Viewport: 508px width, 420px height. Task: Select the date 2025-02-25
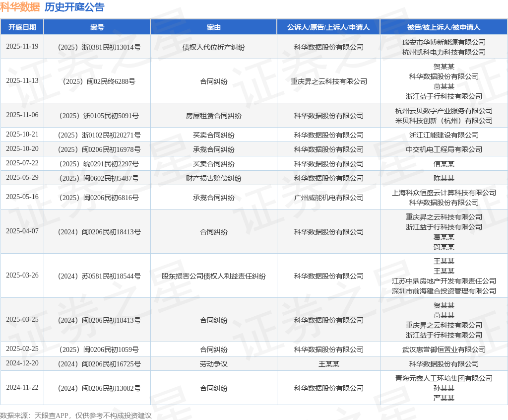22,349
